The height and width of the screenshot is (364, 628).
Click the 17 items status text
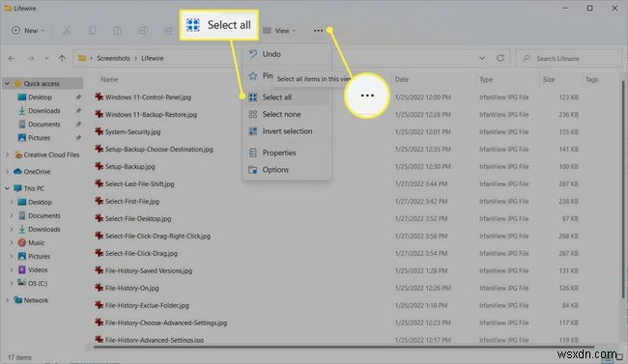[19, 357]
